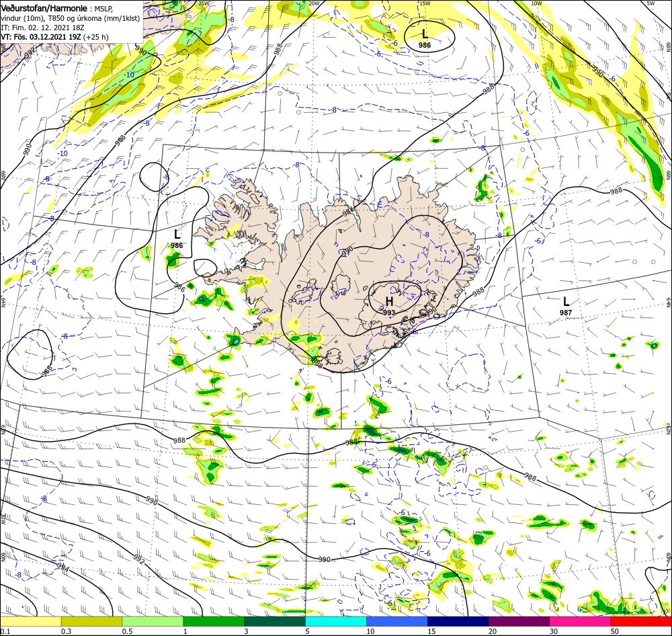Click the 'IT: Fim. 02. 12. 2021 18Z' line

point(42,28)
